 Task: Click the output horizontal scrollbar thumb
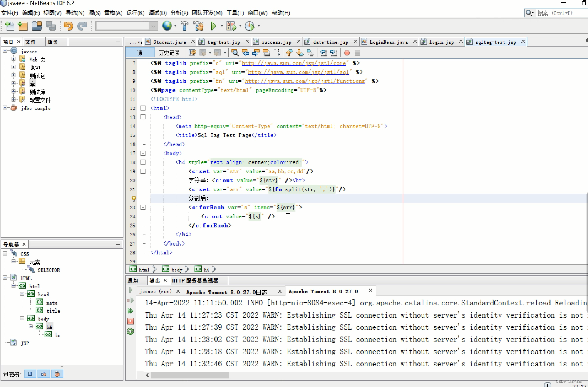click(190, 375)
